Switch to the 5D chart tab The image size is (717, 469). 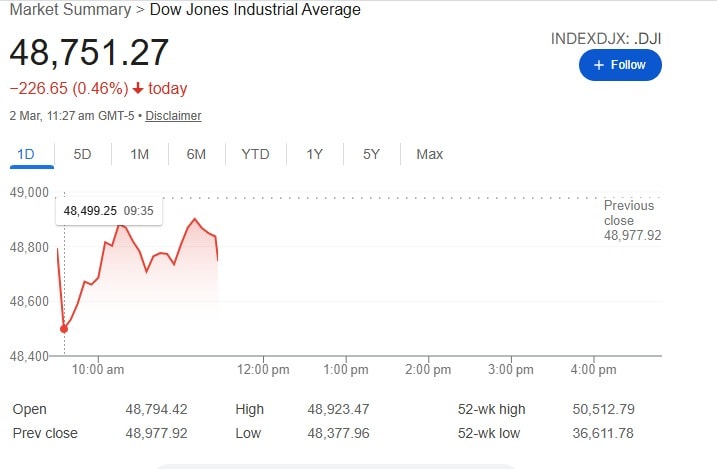(83, 154)
